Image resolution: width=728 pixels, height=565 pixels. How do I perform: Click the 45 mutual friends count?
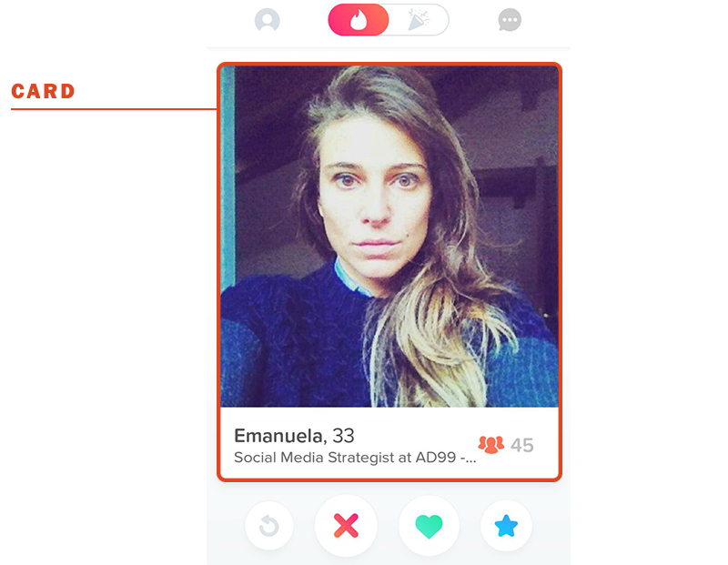(521, 445)
